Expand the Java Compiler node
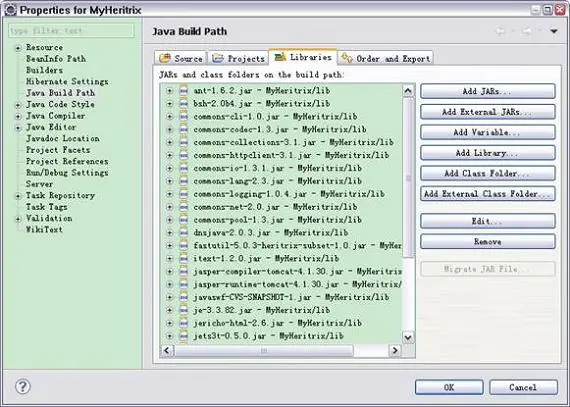570x407 pixels. tap(18, 116)
